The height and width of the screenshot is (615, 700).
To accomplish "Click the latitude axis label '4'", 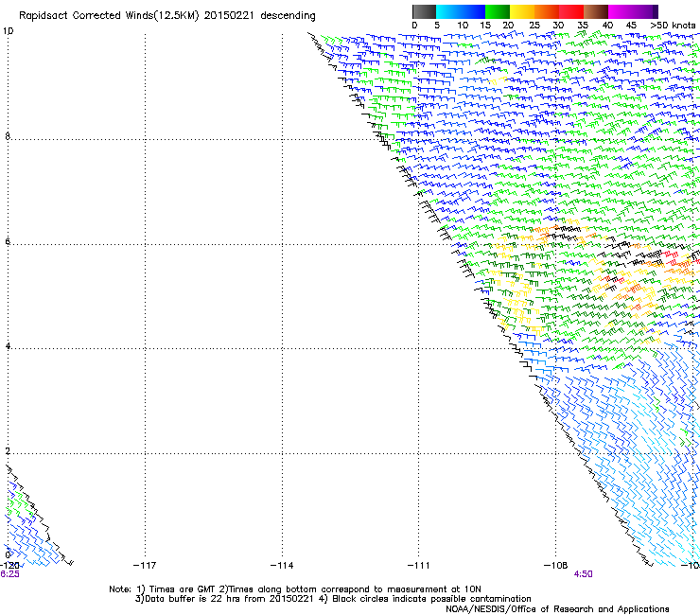I will coord(8,346).
